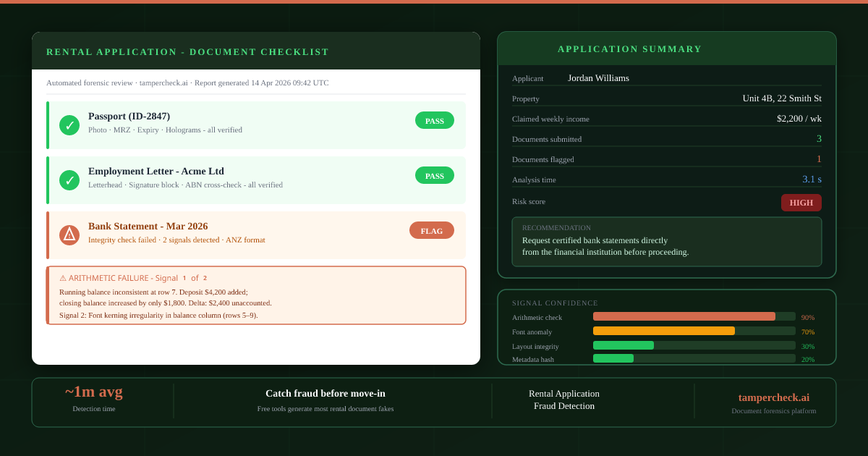868x456 pixels.
Task: Click the Automated forensic review report line
Action: coord(187,83)
